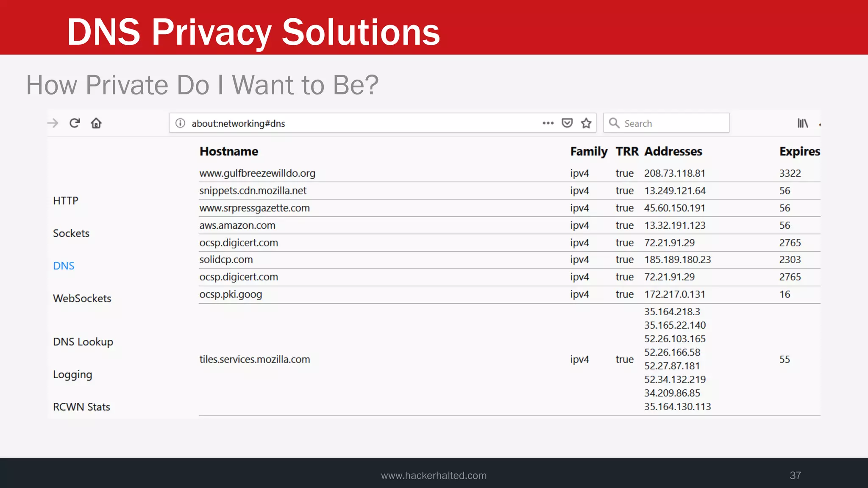Go to the Firefox home page icon

(96, 123)
